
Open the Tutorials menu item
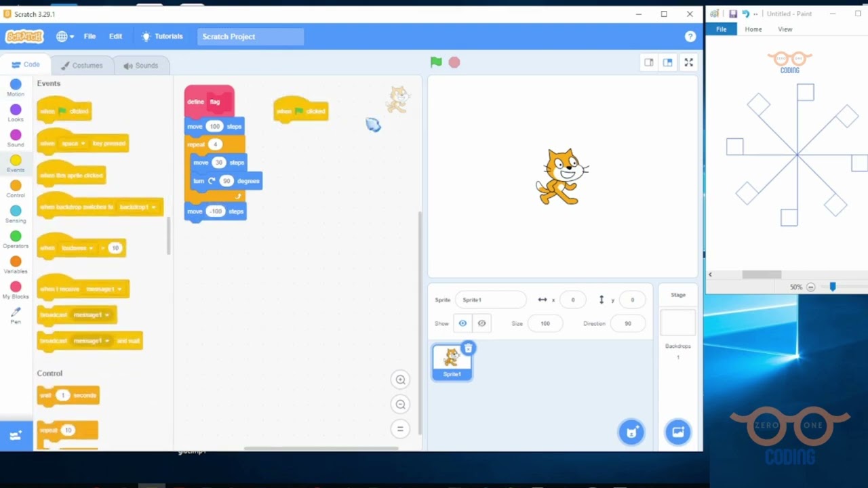click(162, 37)
